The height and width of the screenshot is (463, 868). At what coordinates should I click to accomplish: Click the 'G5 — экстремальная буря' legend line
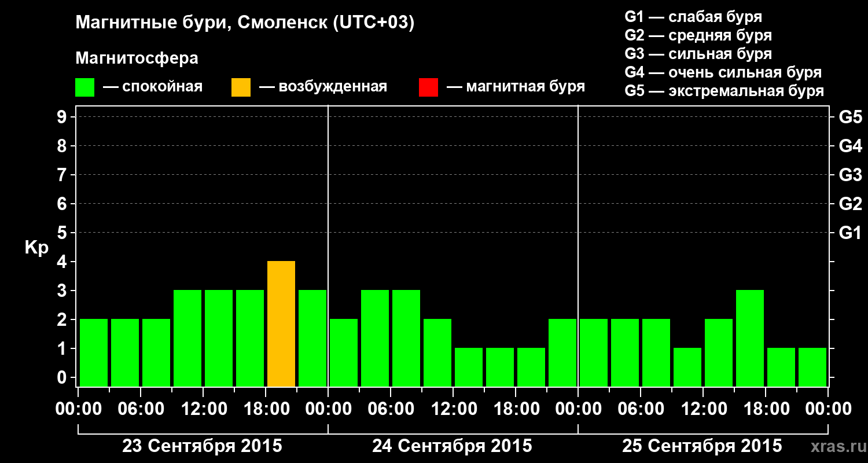pos(724,91)
